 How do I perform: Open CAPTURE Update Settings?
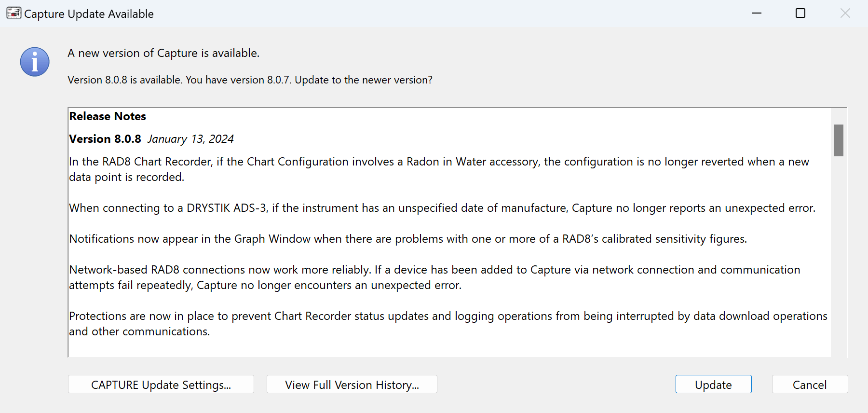pyautogui.click(x=161, y=385)
